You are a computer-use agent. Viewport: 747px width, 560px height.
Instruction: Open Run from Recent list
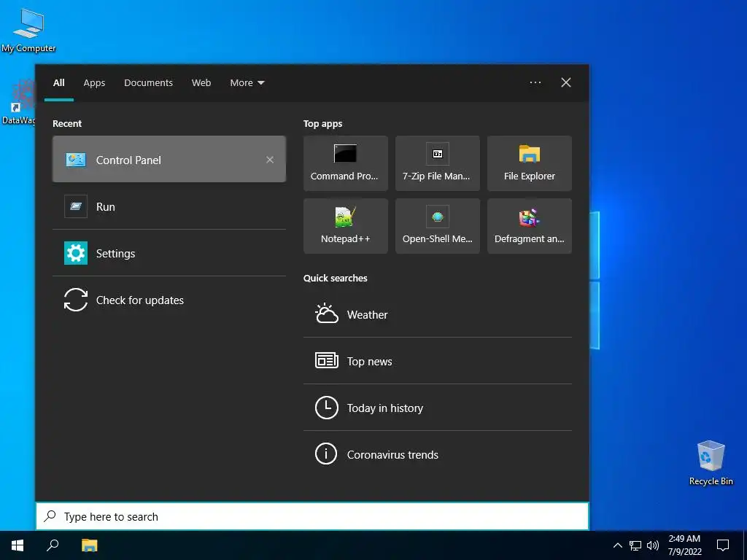pos(169,206)
